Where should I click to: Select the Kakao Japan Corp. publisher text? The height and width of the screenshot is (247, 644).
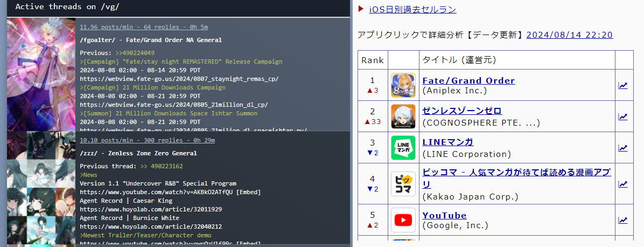click(x=470, y=197)
